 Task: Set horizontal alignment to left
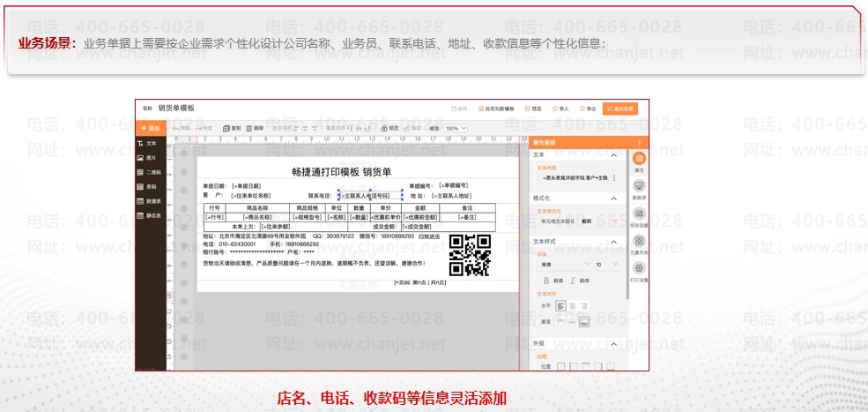(x=560, y=305)
